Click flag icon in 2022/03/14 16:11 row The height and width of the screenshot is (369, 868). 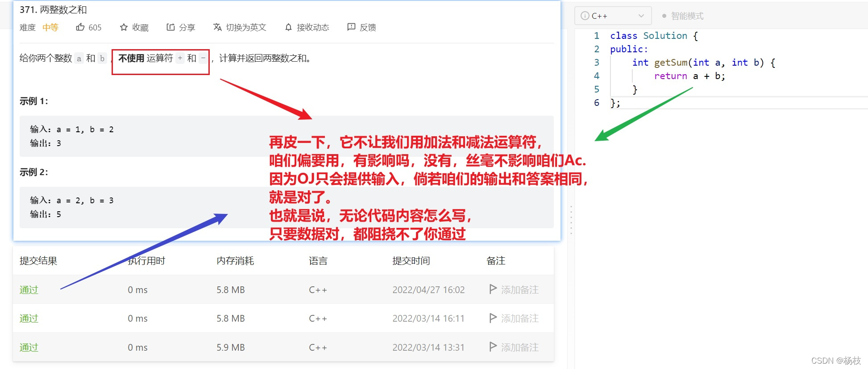(493, 318)
